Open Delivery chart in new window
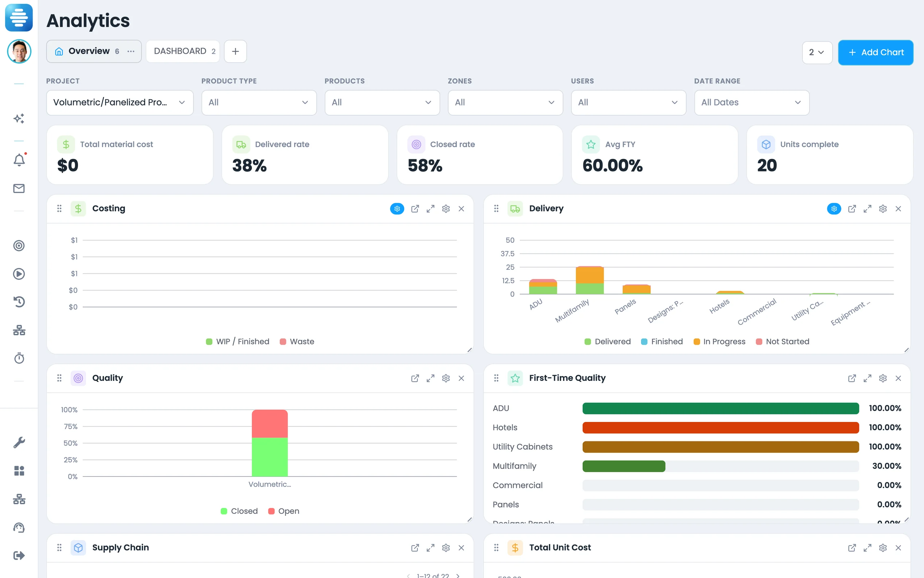This screenshot has width=924, height=578. [852, 209]
